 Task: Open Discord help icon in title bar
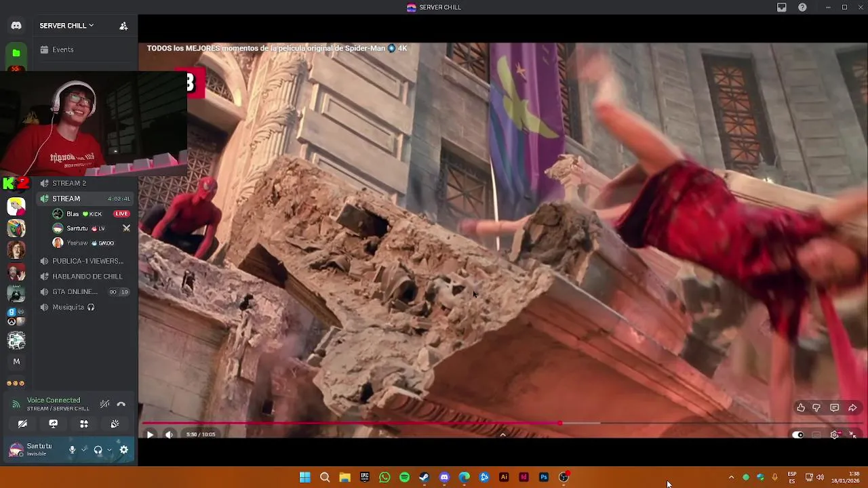802,7
